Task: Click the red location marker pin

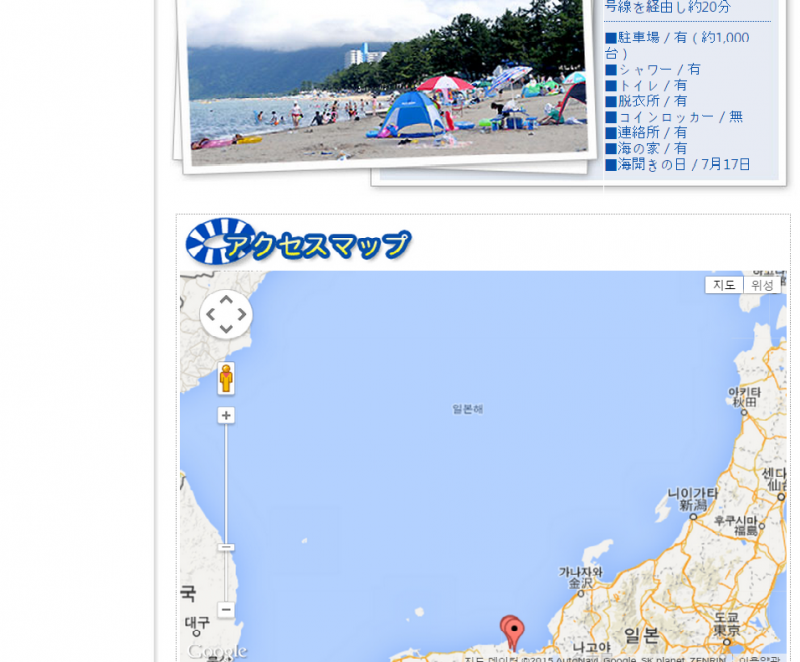Action: (x=513, y=632)
